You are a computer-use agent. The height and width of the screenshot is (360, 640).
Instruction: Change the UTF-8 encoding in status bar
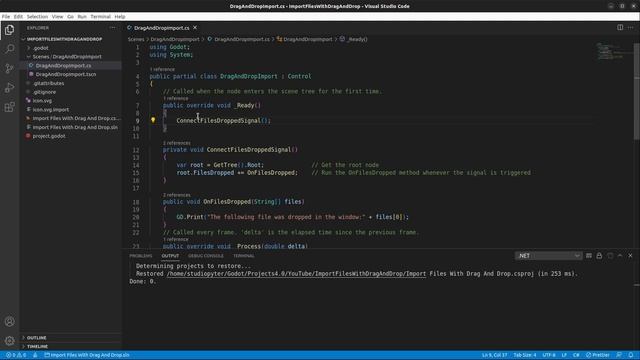549,355
